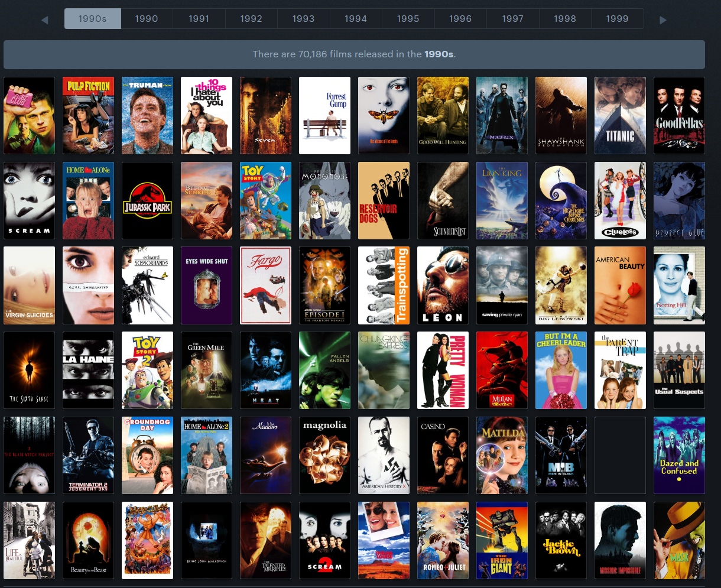Open the Saving Private Ryan poster
This screenshot has width=721, height=588.
pyautogui.click(x=502, y=285)
